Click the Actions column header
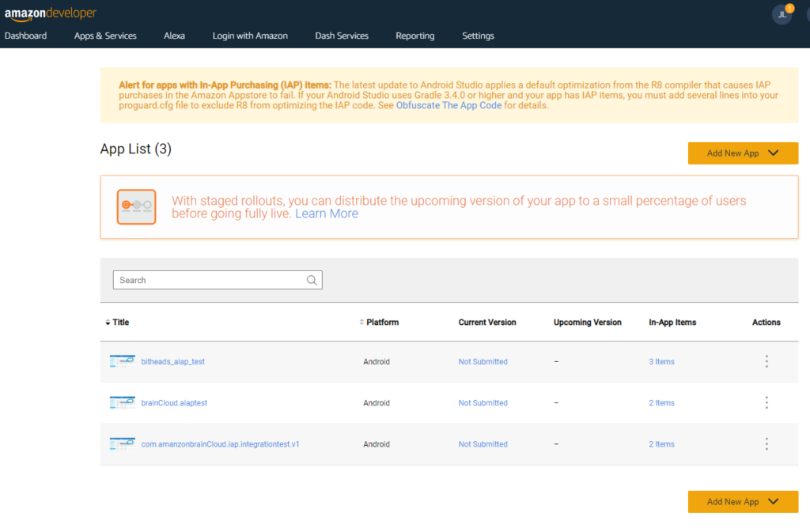Screen dimensions: 810x532 click(x=766, y=323)
